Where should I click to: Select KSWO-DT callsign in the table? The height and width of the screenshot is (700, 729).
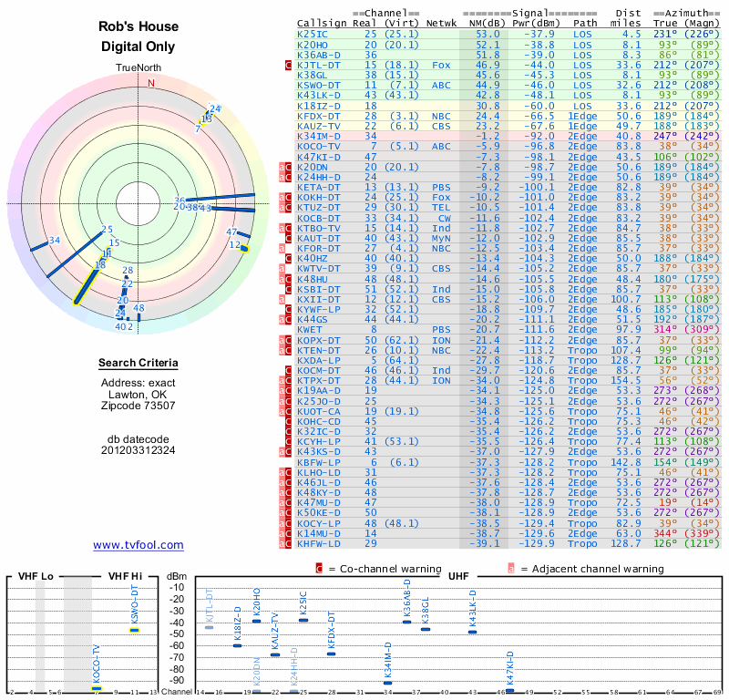(x=318, y=85)
